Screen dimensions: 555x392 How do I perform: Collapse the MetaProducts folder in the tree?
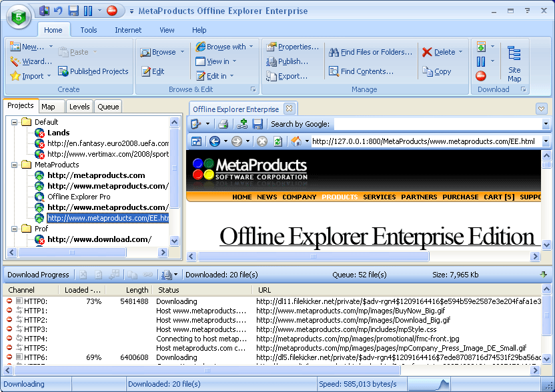click(x=15, y=165)
